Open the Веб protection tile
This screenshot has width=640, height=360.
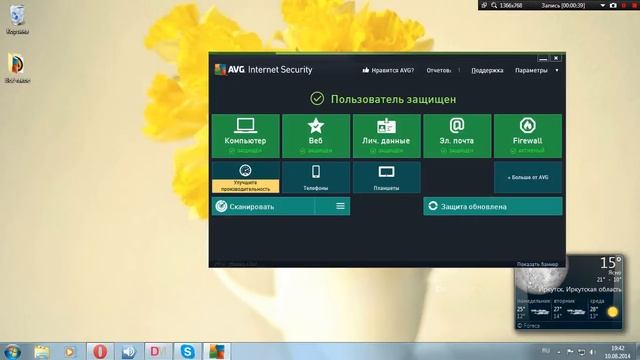316,136
